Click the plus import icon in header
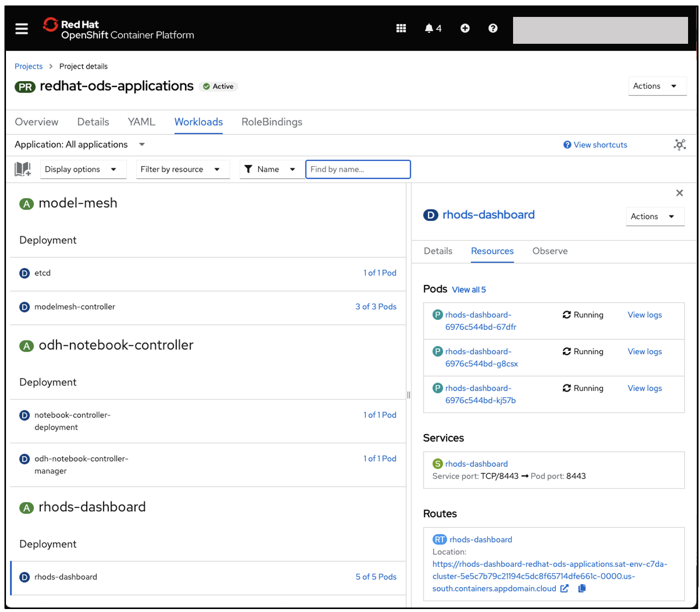 coord(465,28)
